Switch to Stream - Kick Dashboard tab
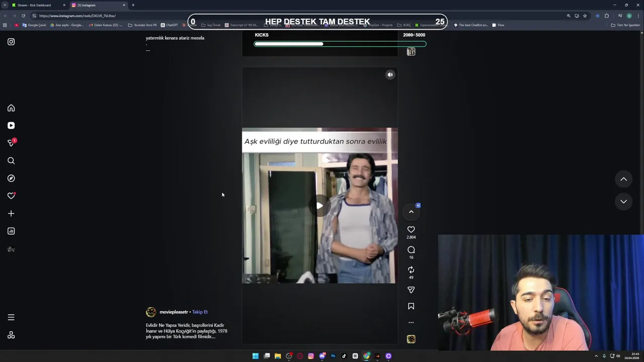The height and width of the screenshot is (362, 644). click(38, 5)
